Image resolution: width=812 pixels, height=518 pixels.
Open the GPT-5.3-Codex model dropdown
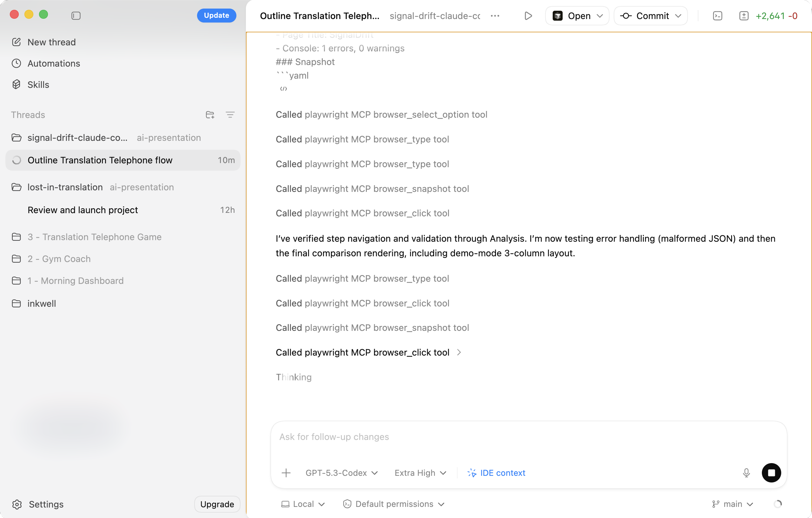[341, 473]
